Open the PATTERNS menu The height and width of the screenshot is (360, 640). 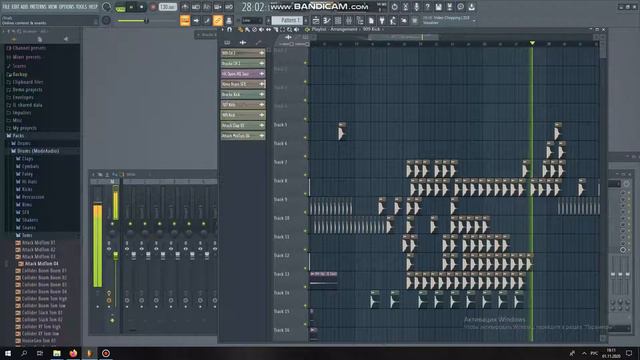pos(38,7)
